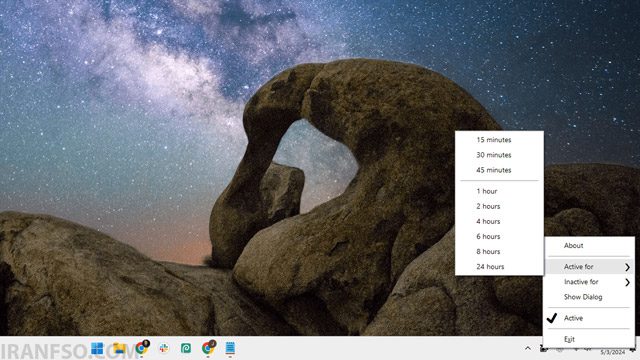
Task: Select the 30 minutes option
Action: pos(499,155)
